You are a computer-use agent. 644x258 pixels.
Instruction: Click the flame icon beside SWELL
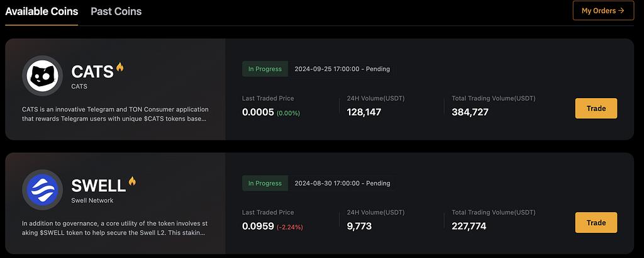(132, 181)
